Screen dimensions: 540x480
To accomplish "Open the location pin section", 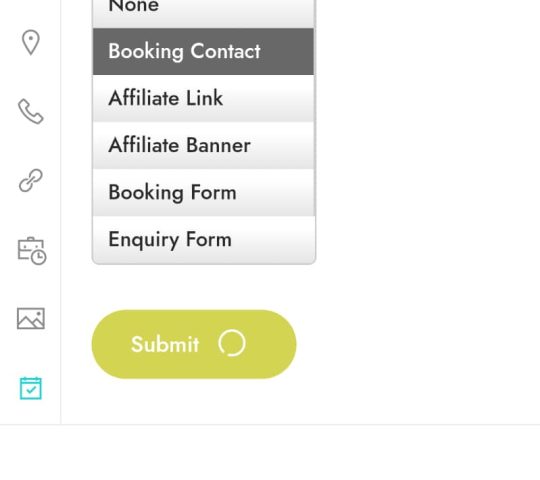I will pyautogui.click(x=31, y=42).
